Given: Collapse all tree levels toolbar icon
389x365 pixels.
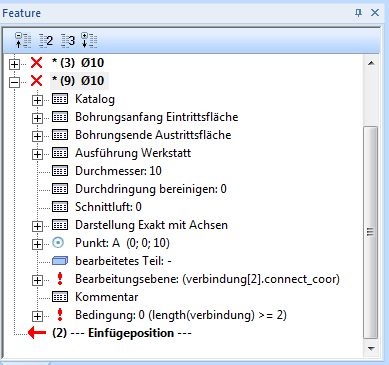Looking at the screenshot, I should (23, 40).
